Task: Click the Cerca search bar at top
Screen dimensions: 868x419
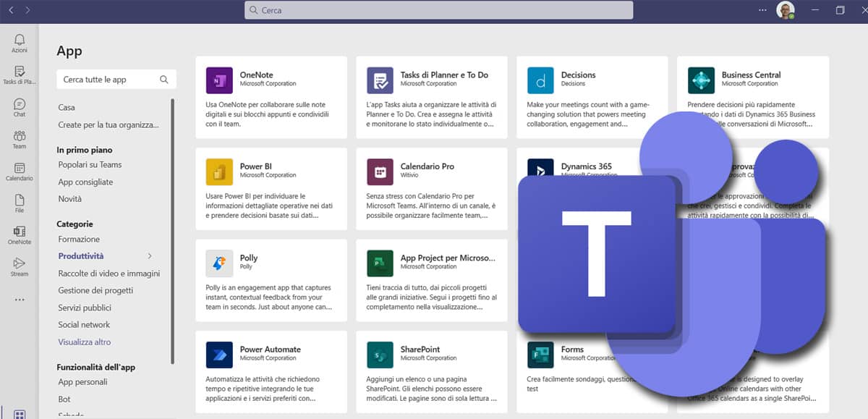Action: tap(439, 10)
